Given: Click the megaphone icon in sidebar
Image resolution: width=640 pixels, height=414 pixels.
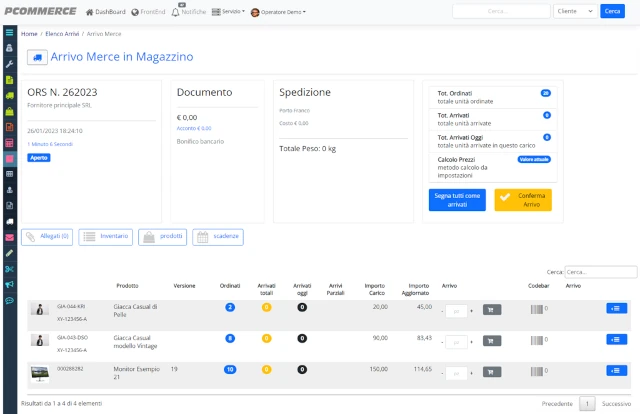Looking at the screenshot, I should click(9, 285).
